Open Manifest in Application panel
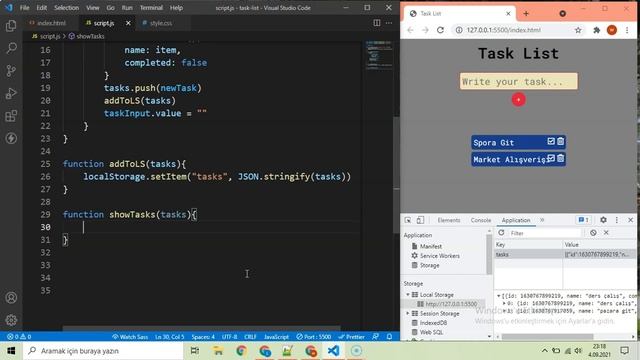 [431, 246]
